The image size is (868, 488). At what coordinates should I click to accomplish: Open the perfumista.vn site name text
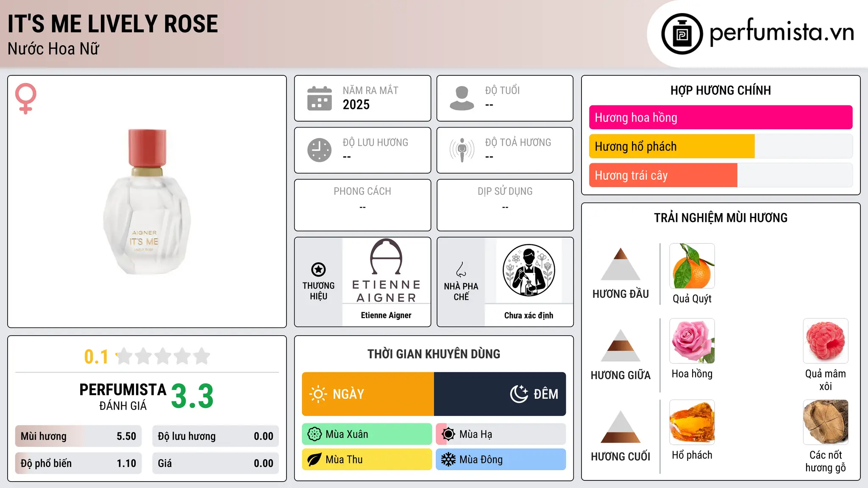point(782,32)
